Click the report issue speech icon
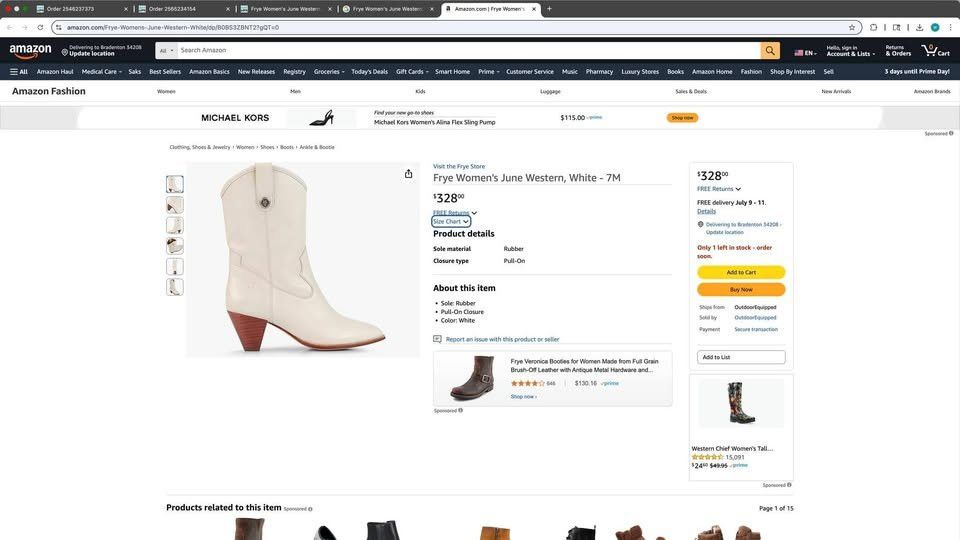960x540 pixels. click(437, 339)
